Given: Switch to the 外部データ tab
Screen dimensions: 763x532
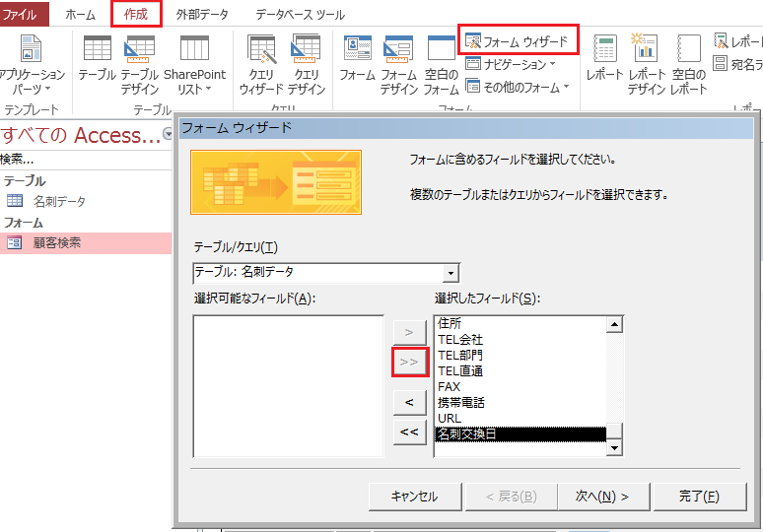Looking at the screenshot, I should click(x=201, y=15).
